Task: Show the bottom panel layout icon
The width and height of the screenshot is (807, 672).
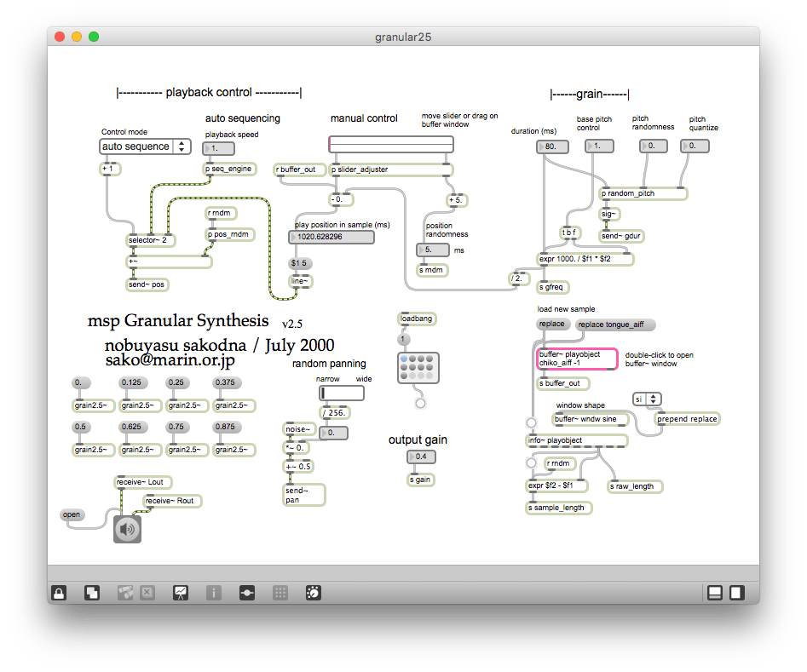Action: [716, 593]
